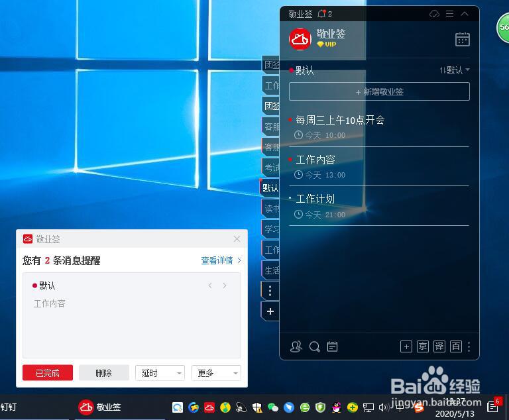This screenshot has width=509, height=420.
Task: Show more categories via three-dot side tab
Action: click(270, 291)
